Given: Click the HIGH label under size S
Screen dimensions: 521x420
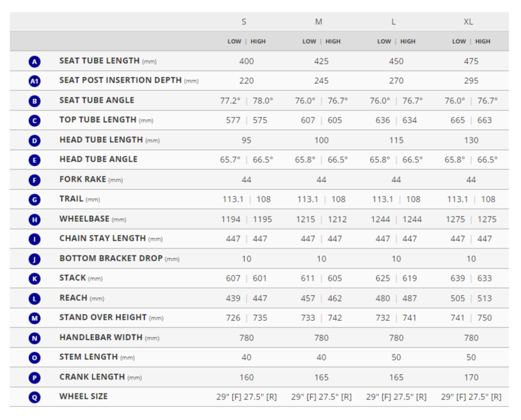Looking at the screenshot, I should [258, 42].
